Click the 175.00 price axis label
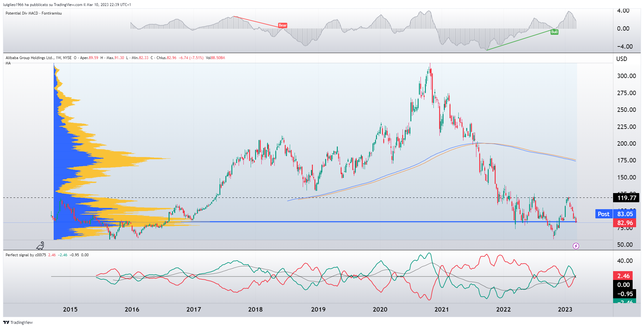Image resolution: width=644 pixels, height=328 pixels. coord(627,160)
